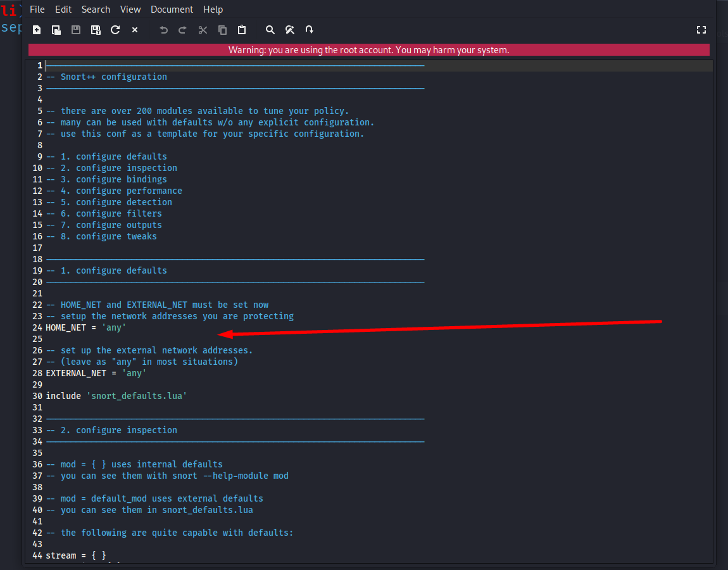Open an existing file
This screenshot has width=728, height=570.
point(56,29)
